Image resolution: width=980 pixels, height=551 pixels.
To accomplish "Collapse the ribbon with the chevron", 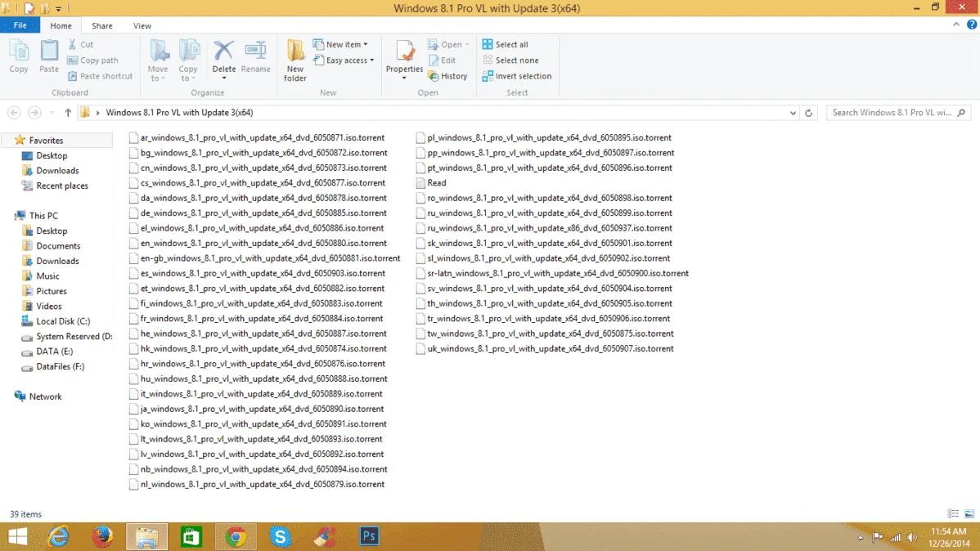I will tap(956, 25).
